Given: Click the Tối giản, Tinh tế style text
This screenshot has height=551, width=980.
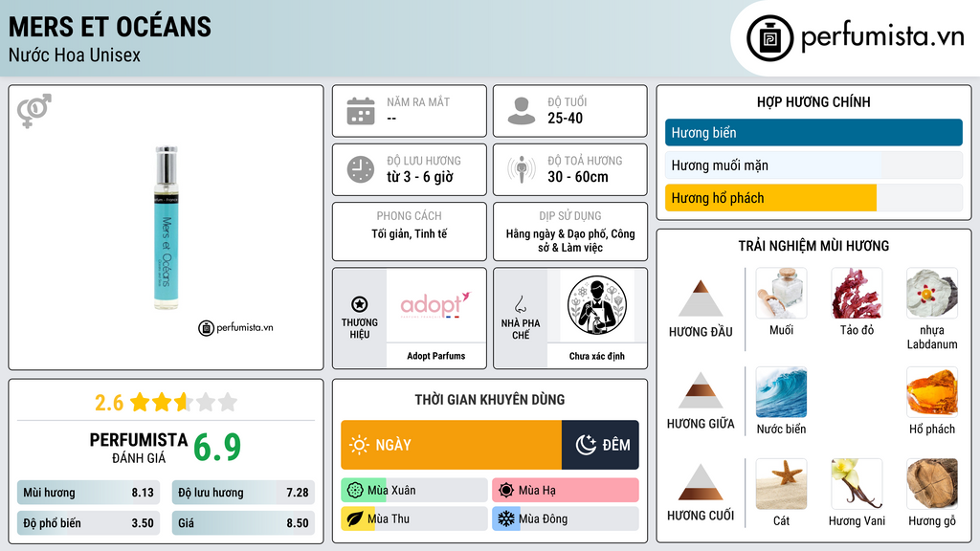Looking at the screenshot, I should [x=410, y=233].
